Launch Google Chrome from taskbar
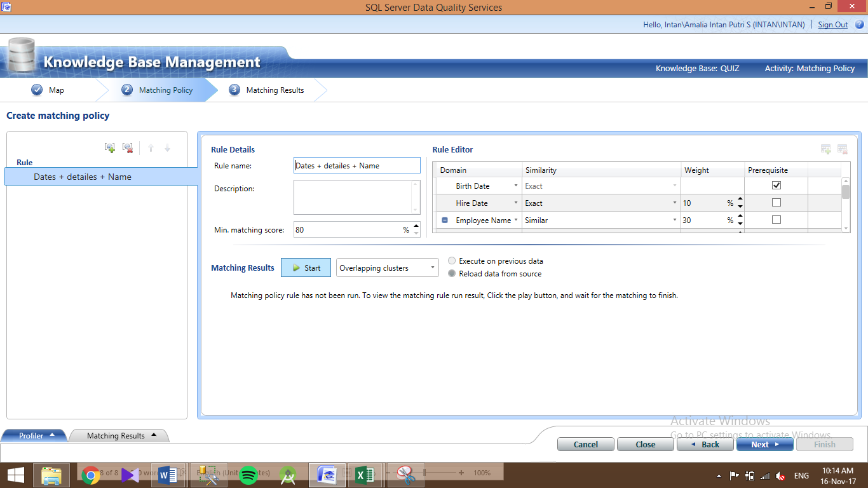The image size is (868, 488). point(91,474)
